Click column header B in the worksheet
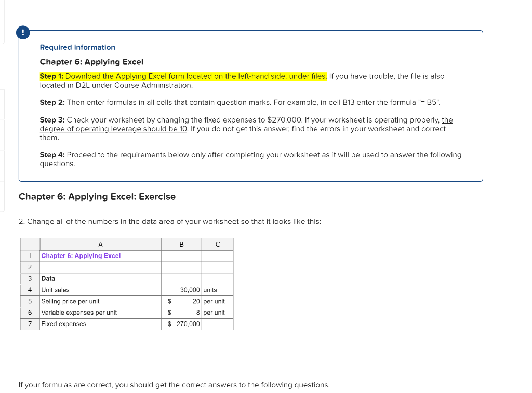 tap(181, 244)
